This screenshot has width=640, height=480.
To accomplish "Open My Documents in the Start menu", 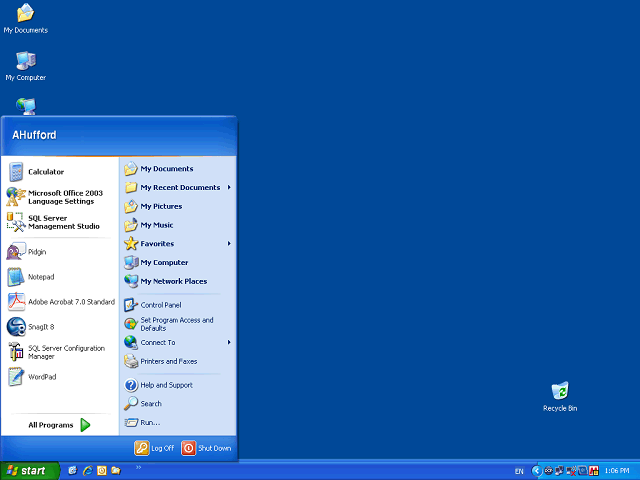I will tap(178, 169).
